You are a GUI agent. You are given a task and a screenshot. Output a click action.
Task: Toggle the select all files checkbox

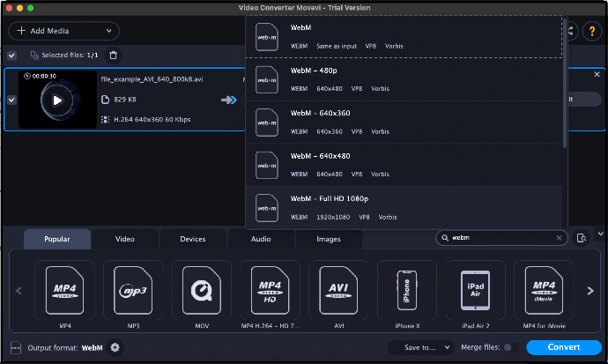(x=11, y=56)
